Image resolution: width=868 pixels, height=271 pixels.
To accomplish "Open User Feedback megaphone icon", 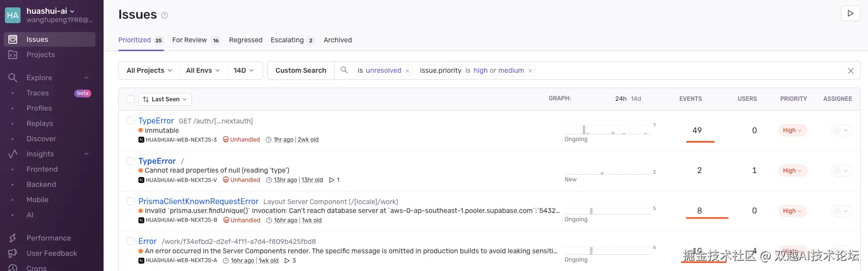I will click(x=13, y=253).
